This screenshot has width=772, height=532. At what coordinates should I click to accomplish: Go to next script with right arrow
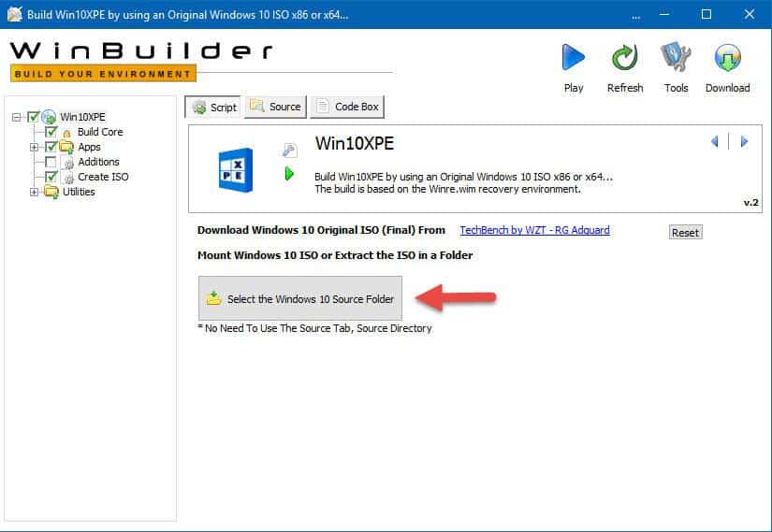[x=744, y=142]
